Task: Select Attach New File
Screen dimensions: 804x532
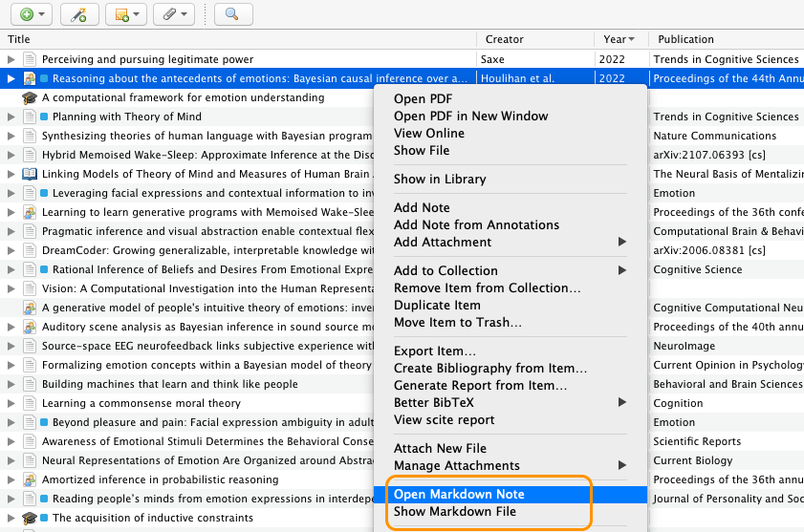Action: tap(511, 449)
